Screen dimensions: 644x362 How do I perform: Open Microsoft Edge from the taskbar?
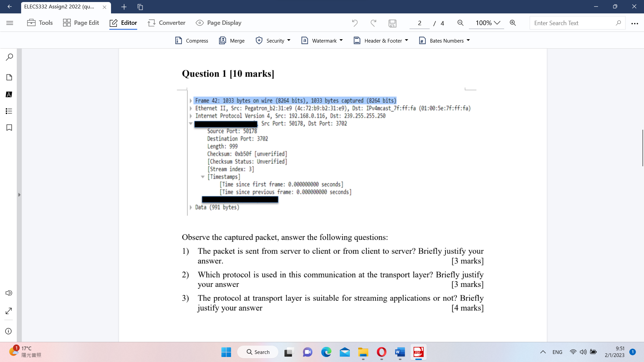click(x=326, y=352)
